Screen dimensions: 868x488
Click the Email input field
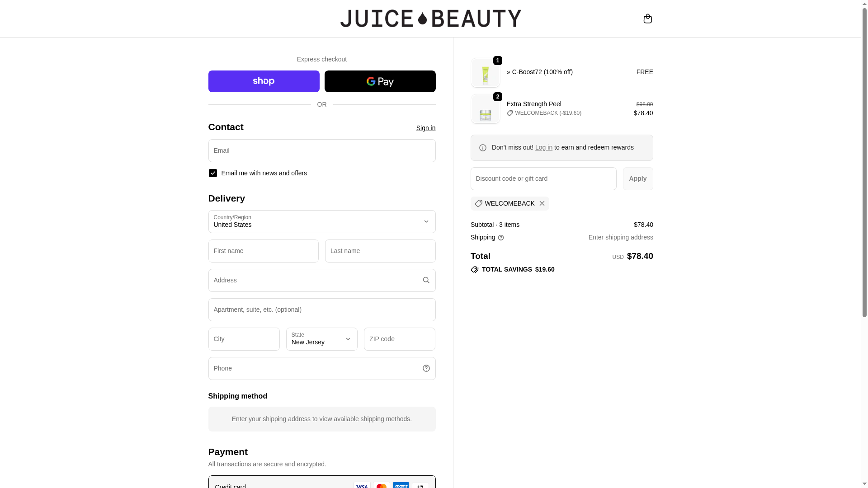(321, 150)
